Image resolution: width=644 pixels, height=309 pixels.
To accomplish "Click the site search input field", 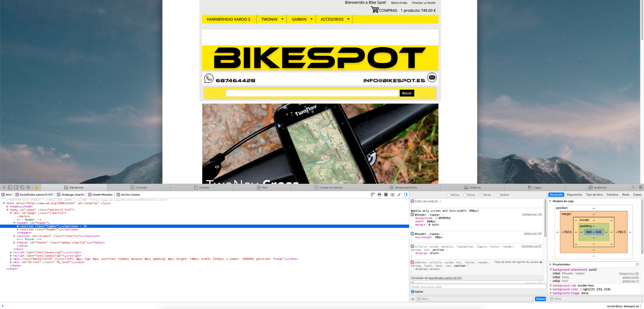I will (312, 93).
